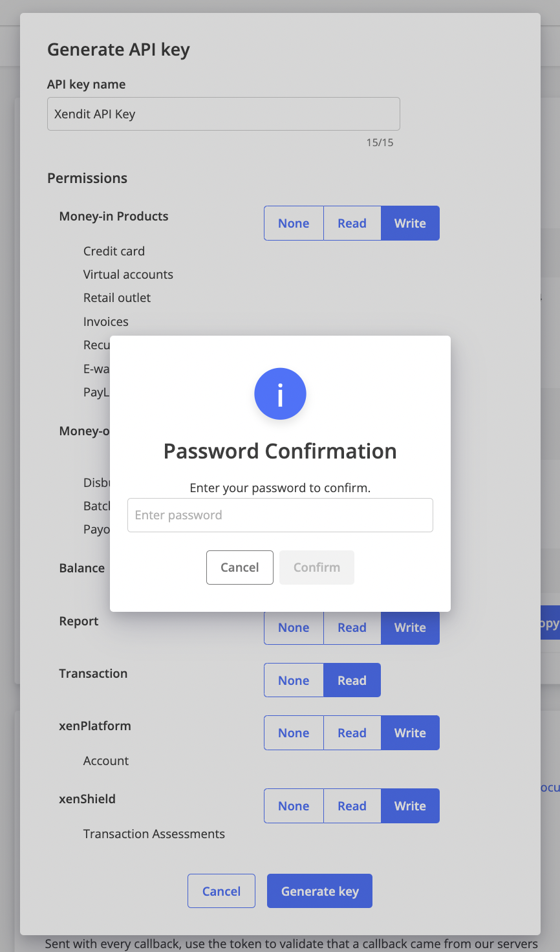560x952 pixels.
Task: Set Report permission to Write
Action: point(410,628)
